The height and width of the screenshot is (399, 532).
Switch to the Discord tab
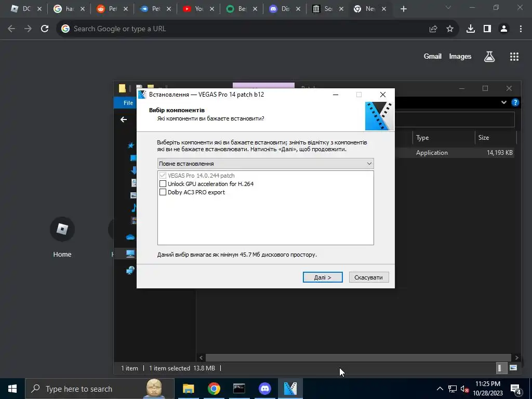(284, 9)
